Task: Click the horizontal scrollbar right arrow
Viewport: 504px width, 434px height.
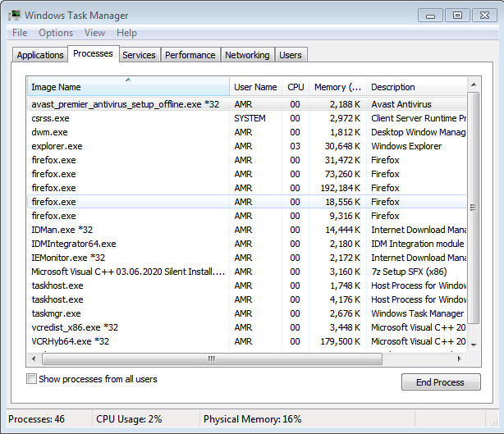Action: [x=460, y=359]
